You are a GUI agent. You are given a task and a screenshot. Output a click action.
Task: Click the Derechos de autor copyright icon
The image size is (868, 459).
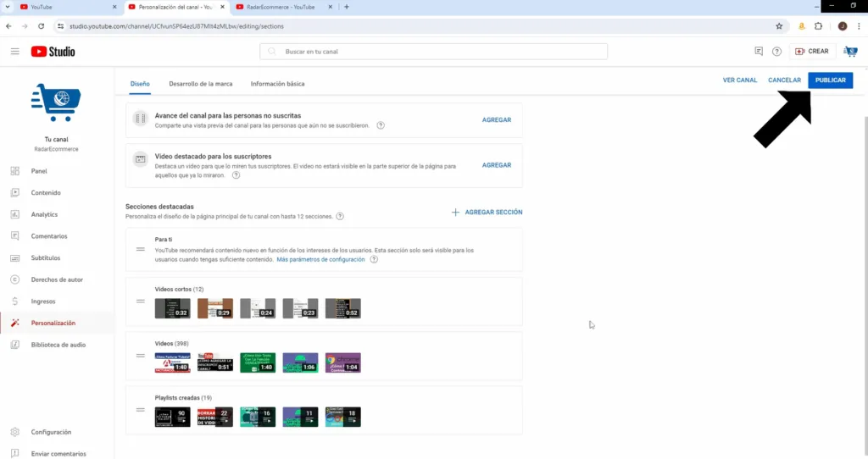point(15,279)
